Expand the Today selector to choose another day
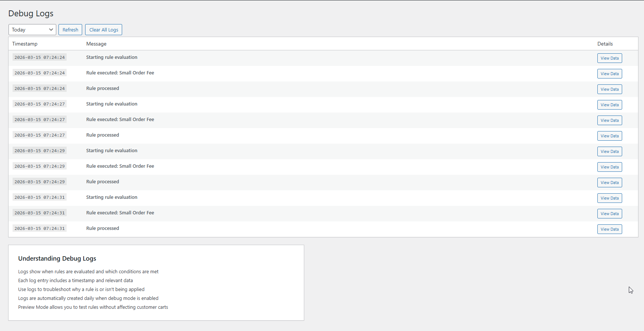Image resolution: width=644 pixels, height=331 pixels. [32, 30]
